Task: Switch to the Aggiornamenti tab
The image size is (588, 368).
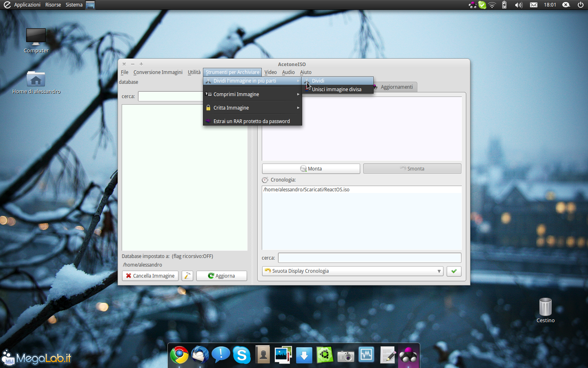Action: 396,87
